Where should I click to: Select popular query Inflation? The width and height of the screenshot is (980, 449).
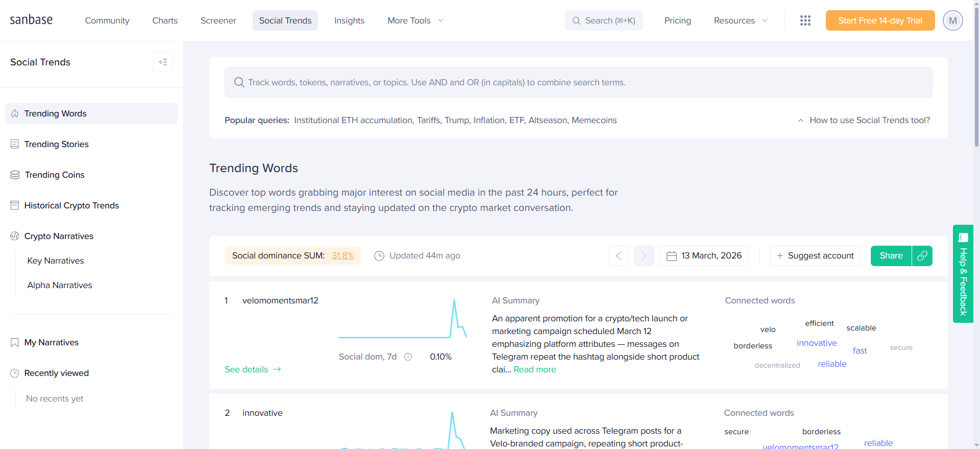(x=489, y=120)
